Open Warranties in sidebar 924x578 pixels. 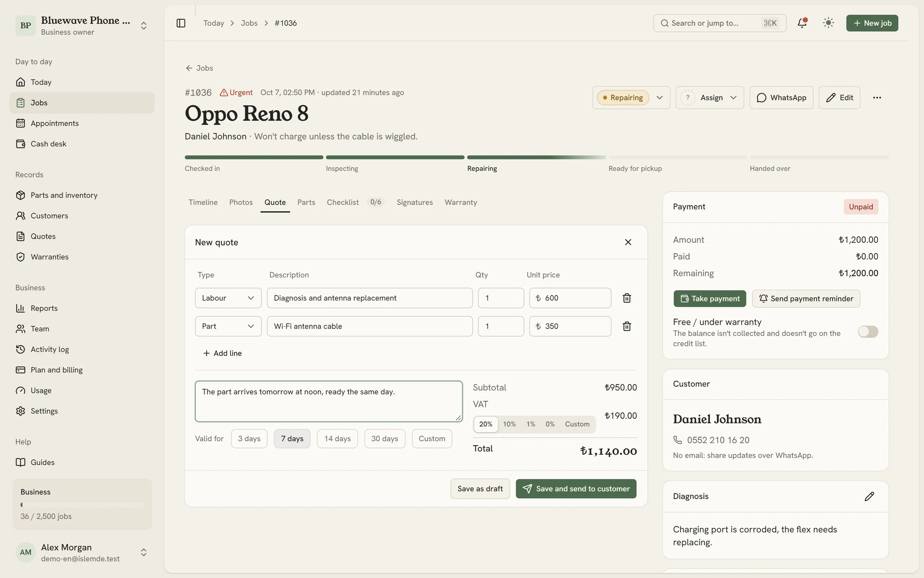(82, 257)
